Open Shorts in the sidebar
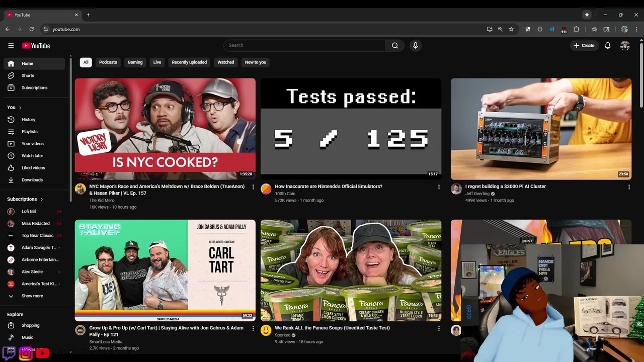Viewport: 644px width, 362px height. (34, 75)
